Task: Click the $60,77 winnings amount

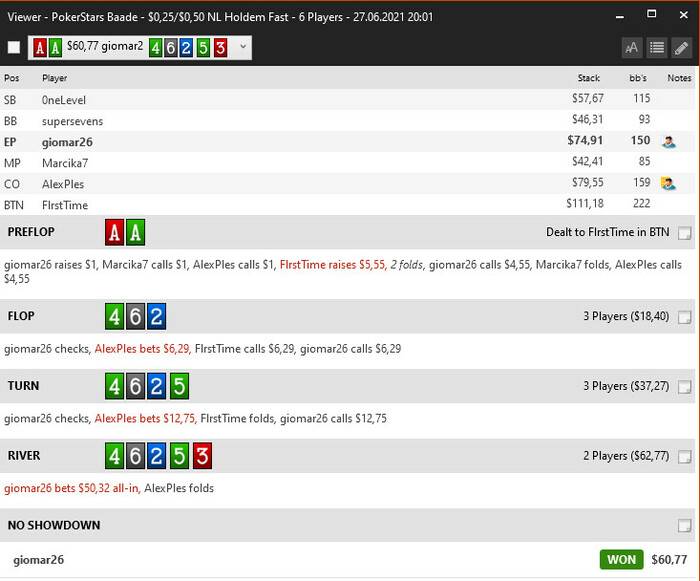Action: 669,560
